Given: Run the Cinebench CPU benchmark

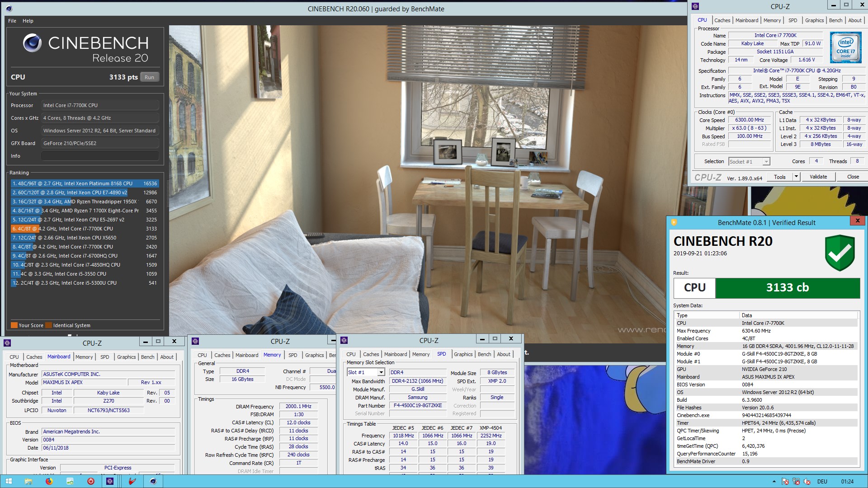Looking at the screenshot, I should [x=150, y=77].
